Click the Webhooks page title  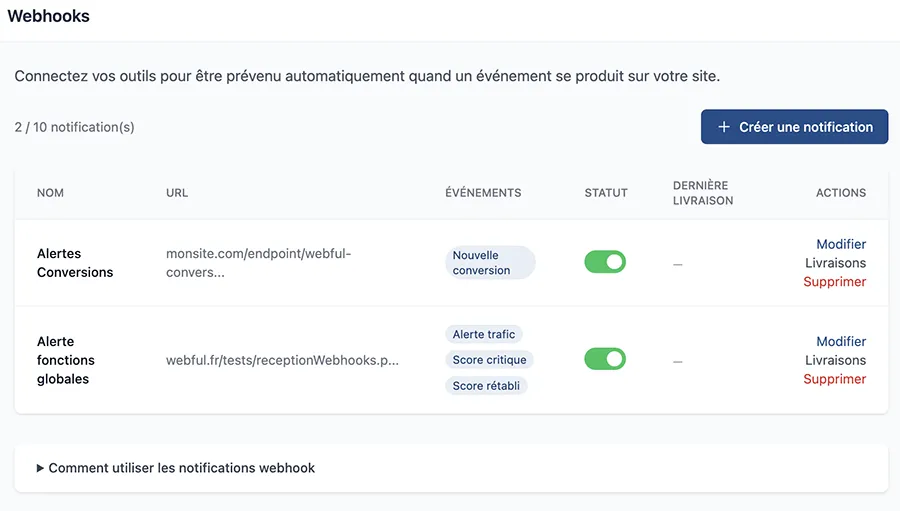pyautogui.click(x=48, y=16)
